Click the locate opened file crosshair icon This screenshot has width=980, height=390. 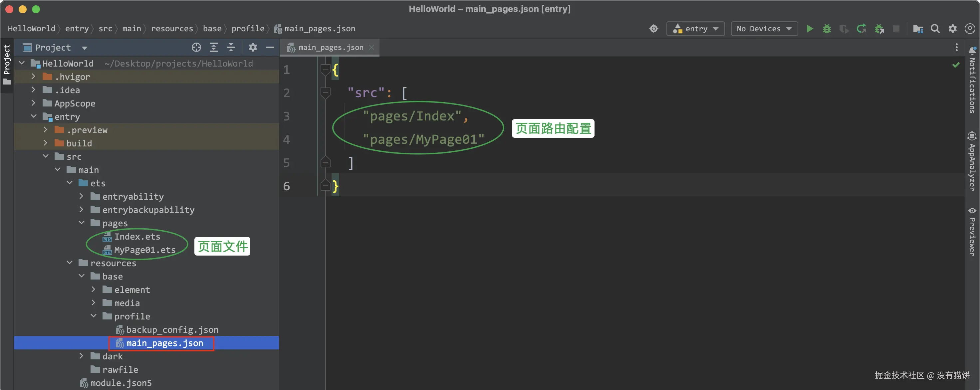point(196,48)
